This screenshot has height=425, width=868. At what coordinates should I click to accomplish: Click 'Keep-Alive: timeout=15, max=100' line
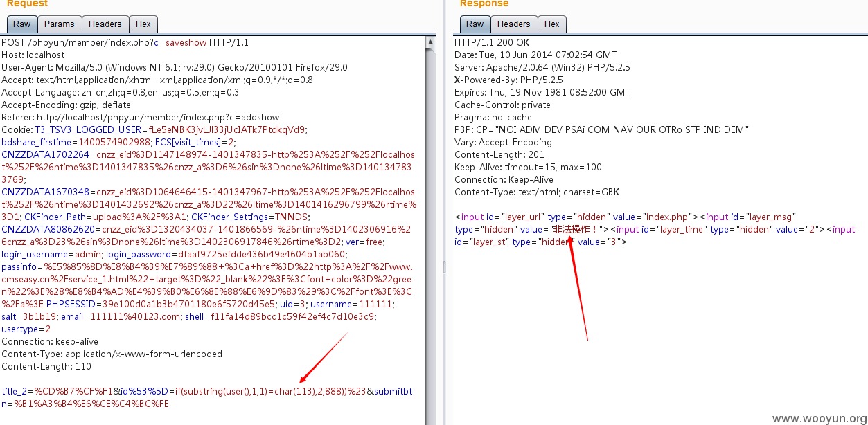(527, 167)
